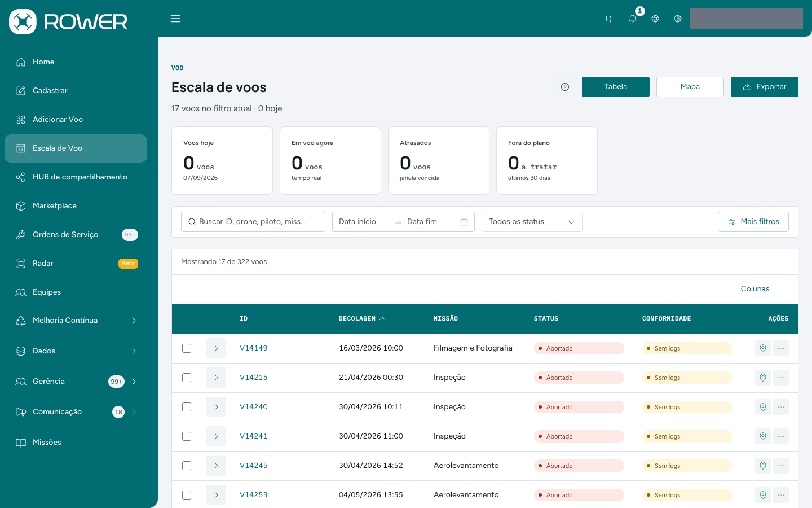Screen dimensions: 812x508
Task: Expand row details for V14240
Action: pyautogui.click(x=216, y=407)
